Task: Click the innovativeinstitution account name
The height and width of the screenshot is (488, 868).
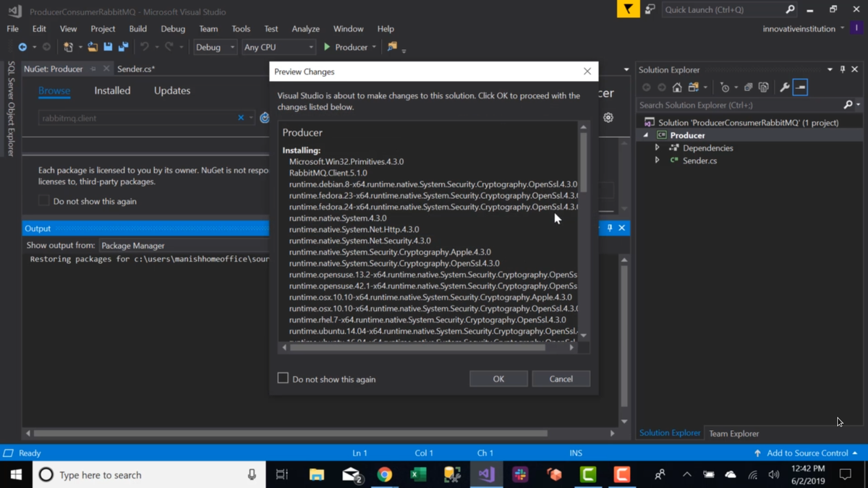Action: click(799, 29)
